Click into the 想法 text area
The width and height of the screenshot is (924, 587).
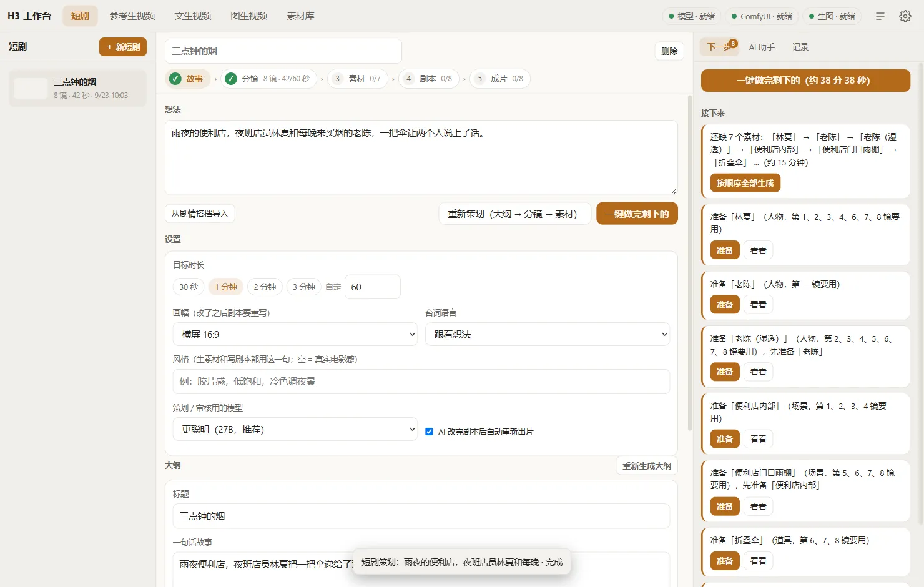click(421, 157)
